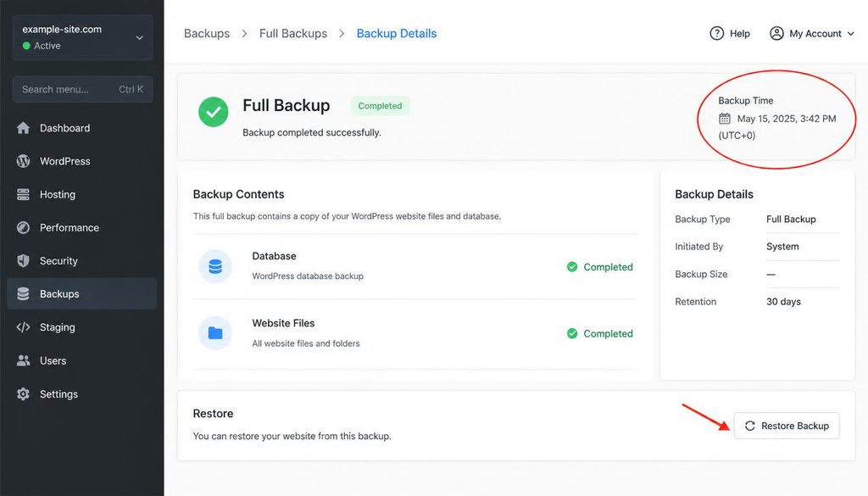Screen dimensions: 868x496
Task: Click 'WordPress database backup' description
Action: coord(308,276)
